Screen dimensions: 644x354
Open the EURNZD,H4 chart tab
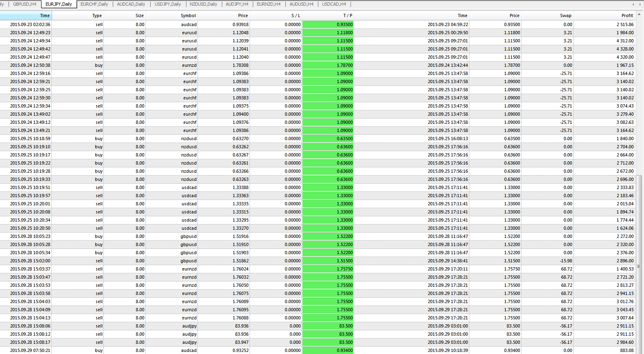pos(268,4)
